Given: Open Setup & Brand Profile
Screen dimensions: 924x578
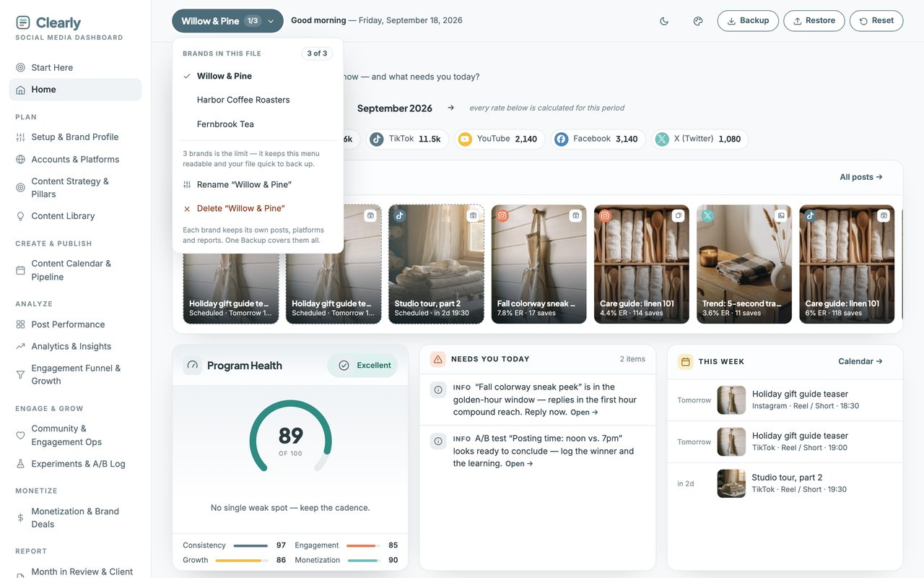Looking at the screenshot, I should [x=75, y=137].
